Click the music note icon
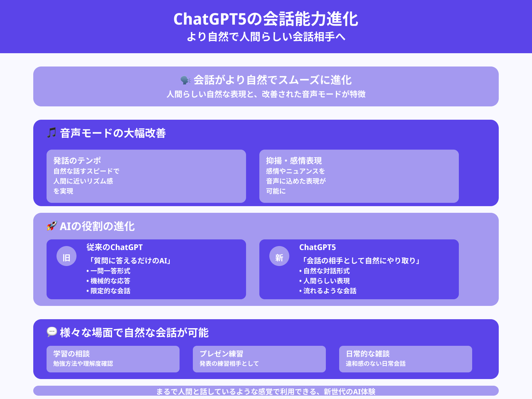 click(52, 133)
